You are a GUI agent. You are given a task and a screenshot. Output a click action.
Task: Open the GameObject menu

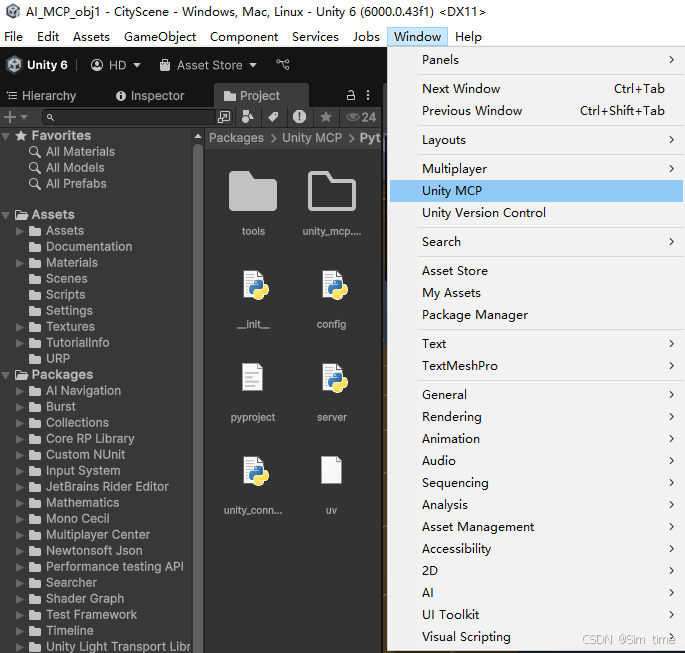point(160,37)
